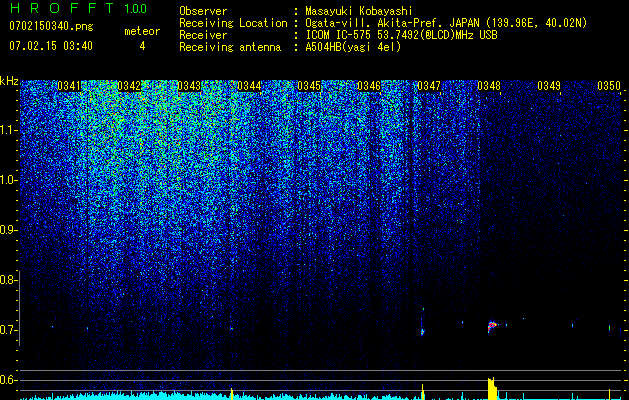
Task: Click the Observer field label
Action: (x=203, y=11)
